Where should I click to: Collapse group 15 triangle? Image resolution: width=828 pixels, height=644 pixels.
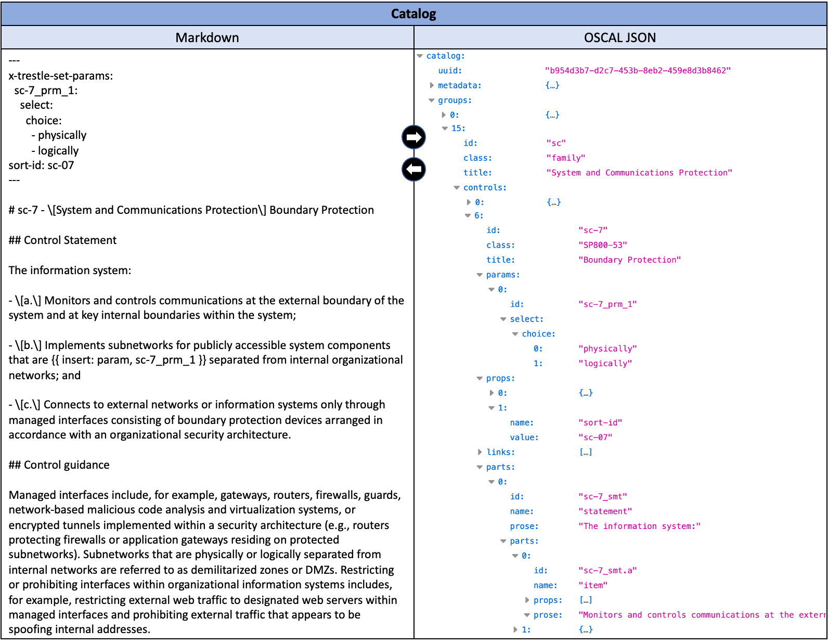[x=445, y=128]
